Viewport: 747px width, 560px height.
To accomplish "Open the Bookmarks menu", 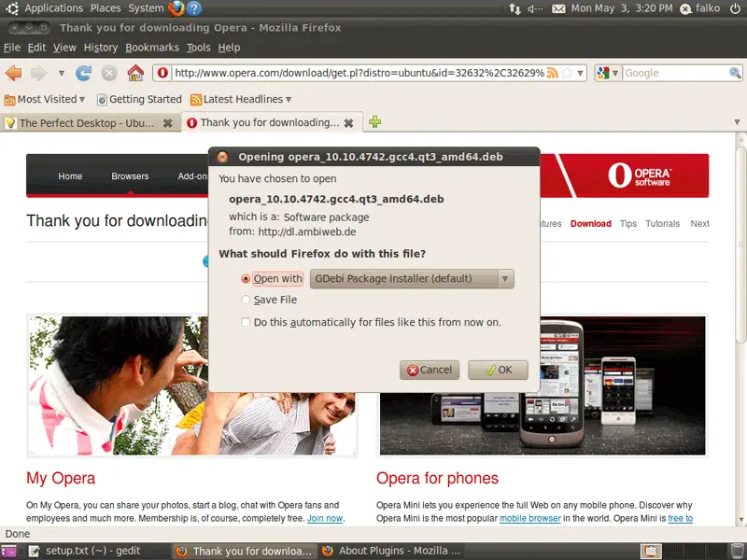I will coord(152,48).
